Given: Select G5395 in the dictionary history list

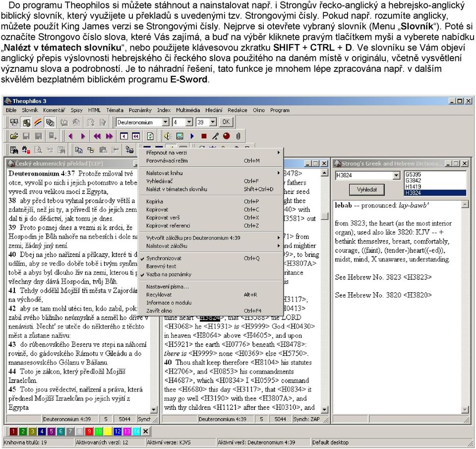Looking at the screenshot, I should tap(435, 174).
